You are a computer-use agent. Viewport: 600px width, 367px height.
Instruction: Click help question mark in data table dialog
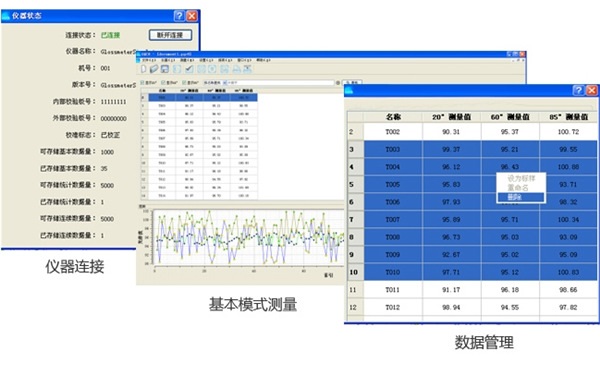578,90
